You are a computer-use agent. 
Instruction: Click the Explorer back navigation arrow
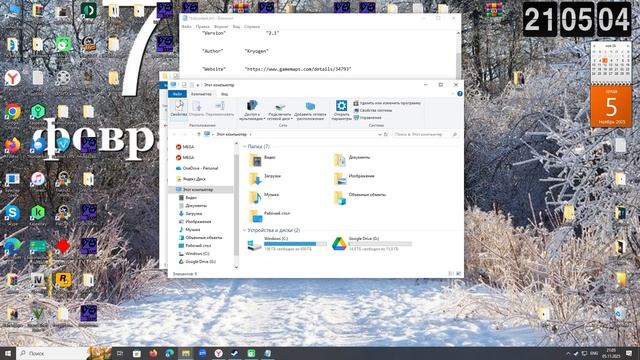[174, 134]
